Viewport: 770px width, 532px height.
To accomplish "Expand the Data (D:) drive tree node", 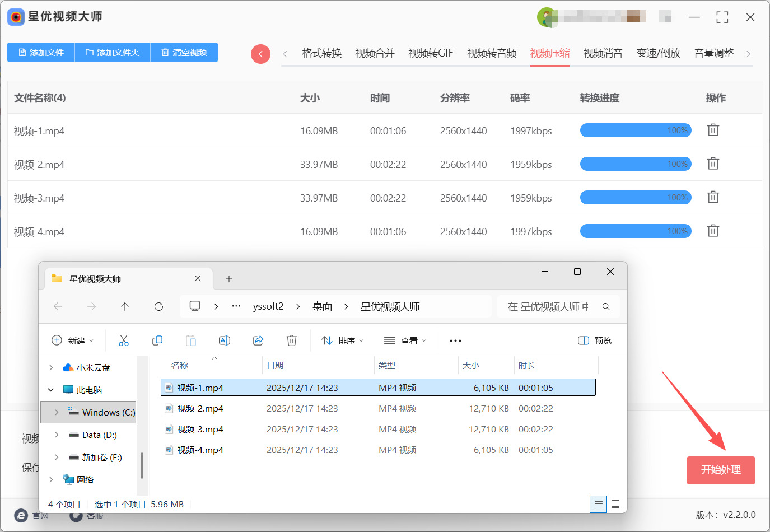I will click(57, 435).
